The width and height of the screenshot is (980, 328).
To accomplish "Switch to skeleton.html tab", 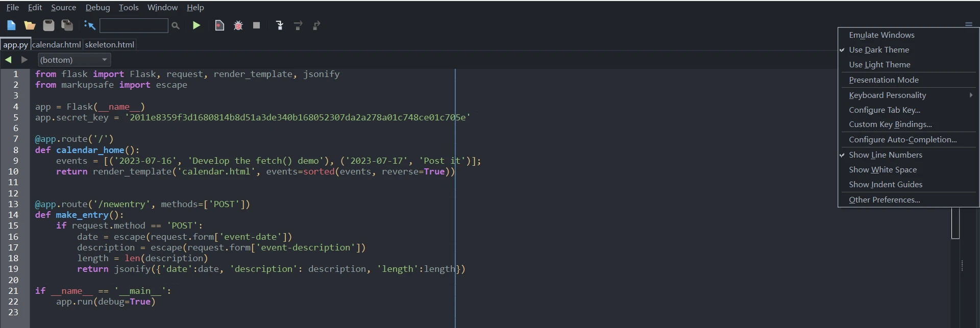I will (110, 45).
